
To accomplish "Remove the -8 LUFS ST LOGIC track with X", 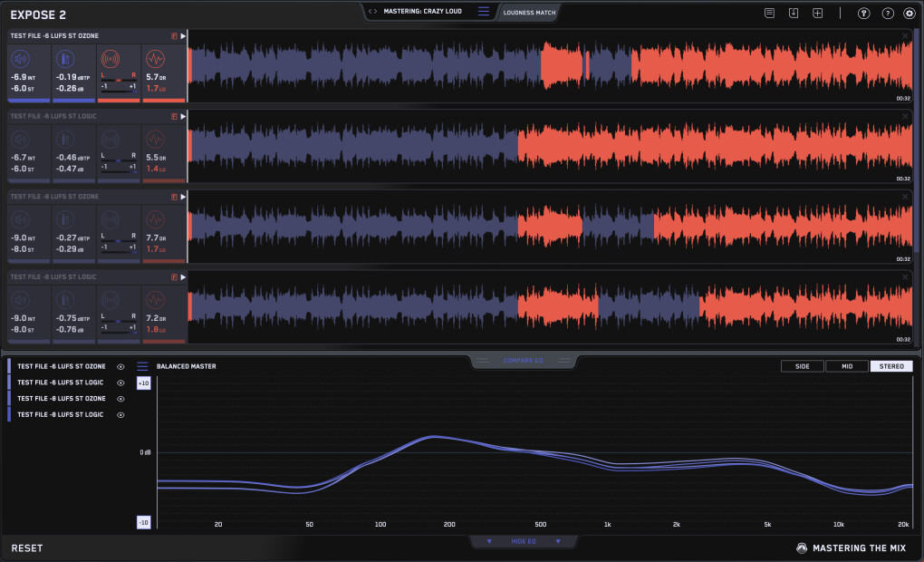I will pyautogui.click(x=905, y=276).
